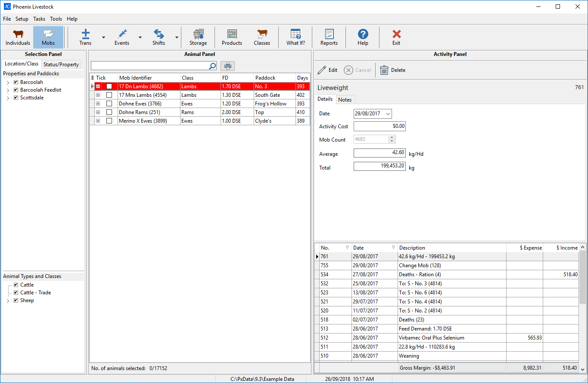Click the Cancel activity button
Screen dimensions: 588x383
358,70
